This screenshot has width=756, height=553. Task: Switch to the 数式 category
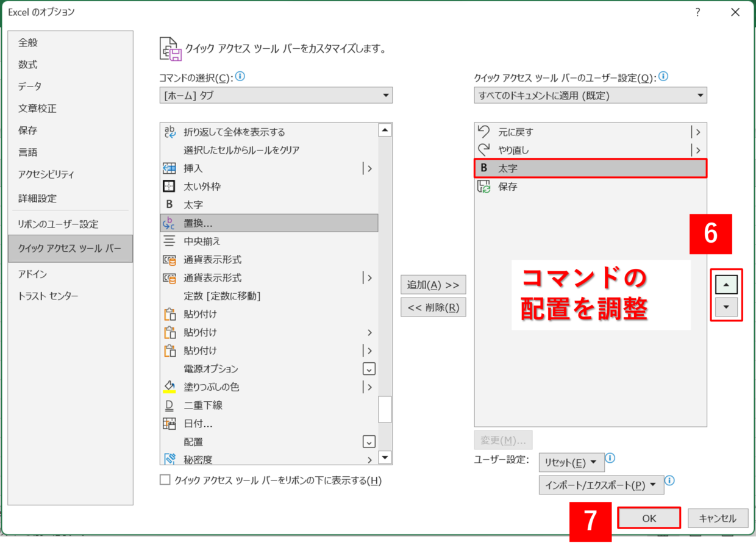(71, 65)
